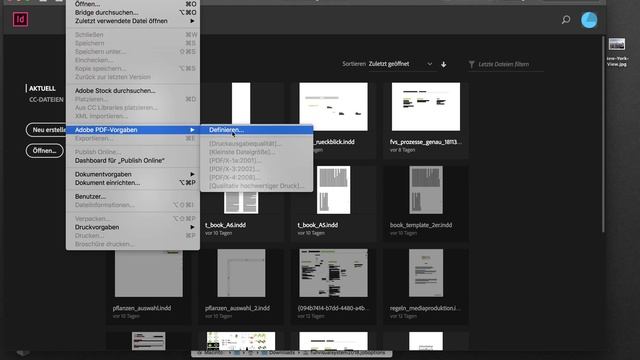Screen dimensions: 640x360
Task: Click the Neu erstellen button
Action: [x=46, y=130]
